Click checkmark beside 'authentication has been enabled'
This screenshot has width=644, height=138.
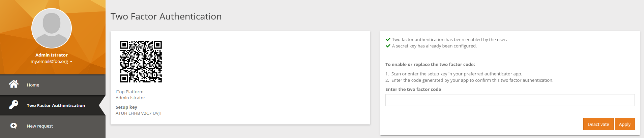[x=388, y=39]
